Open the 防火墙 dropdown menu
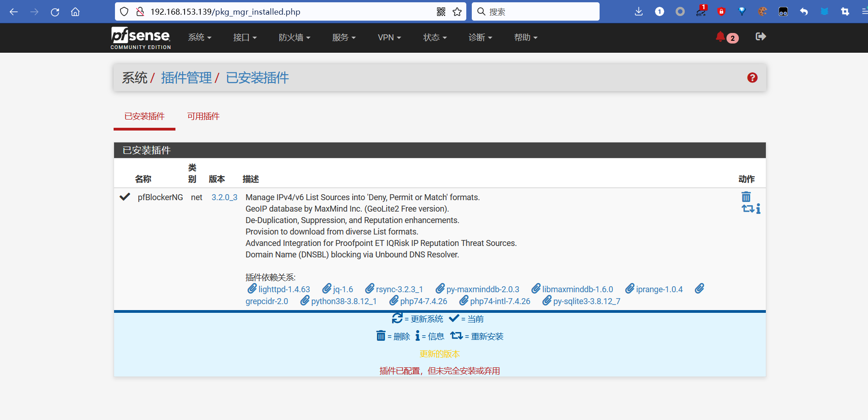868x420 pixels. click(x=295, y=38)
